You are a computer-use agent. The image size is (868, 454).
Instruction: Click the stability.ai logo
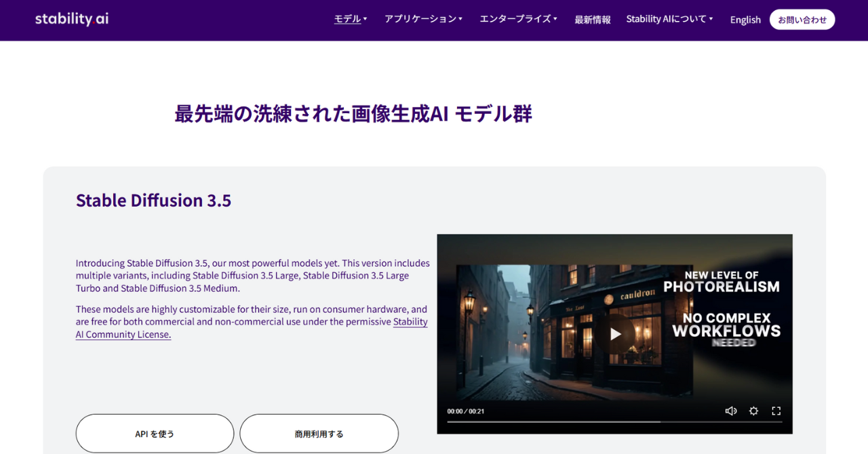click(72, 19)
